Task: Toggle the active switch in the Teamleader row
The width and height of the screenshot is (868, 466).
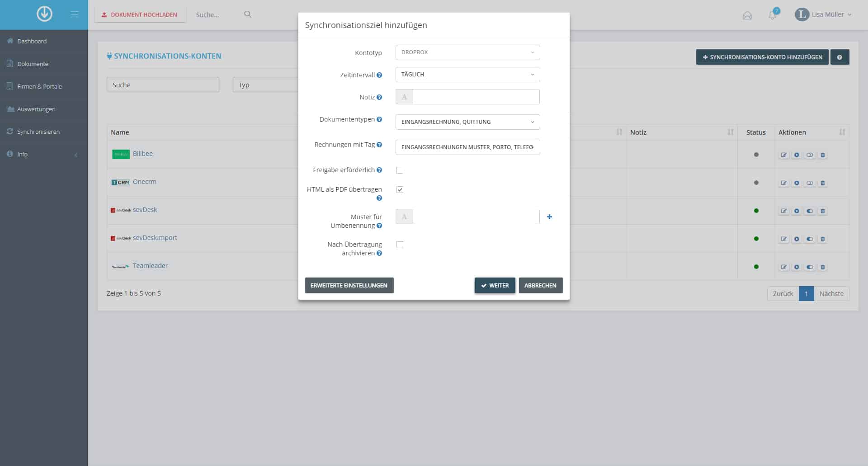Action: tap(810, 267)
